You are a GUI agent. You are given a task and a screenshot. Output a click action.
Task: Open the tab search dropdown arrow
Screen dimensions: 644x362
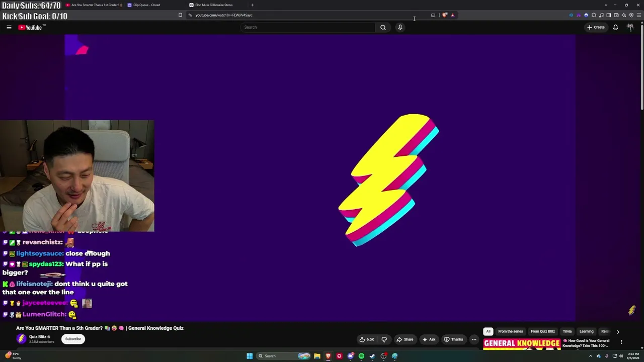(606, 5)
